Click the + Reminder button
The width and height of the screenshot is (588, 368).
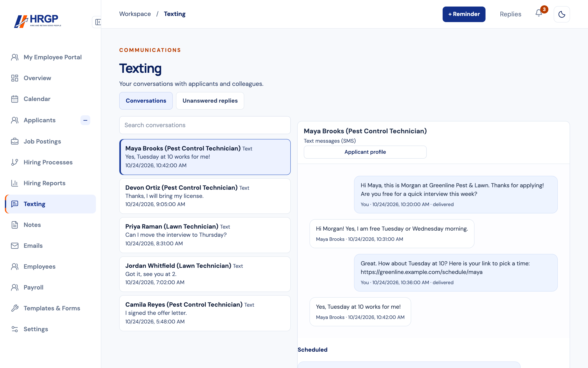pos(464,14)
